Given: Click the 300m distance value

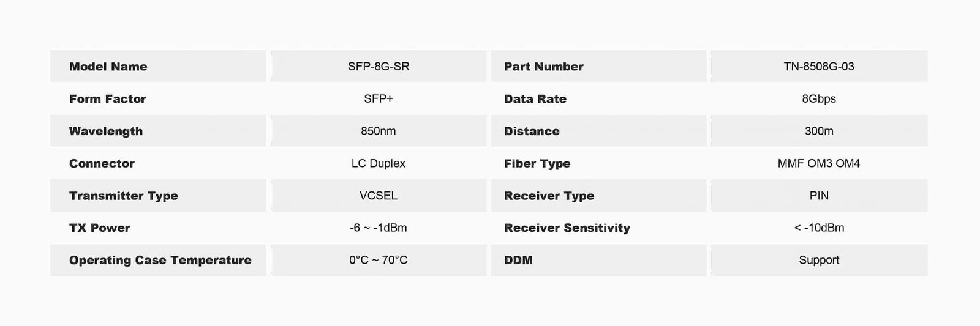Looking at the screenshot, I should click(x=818, y=132).
